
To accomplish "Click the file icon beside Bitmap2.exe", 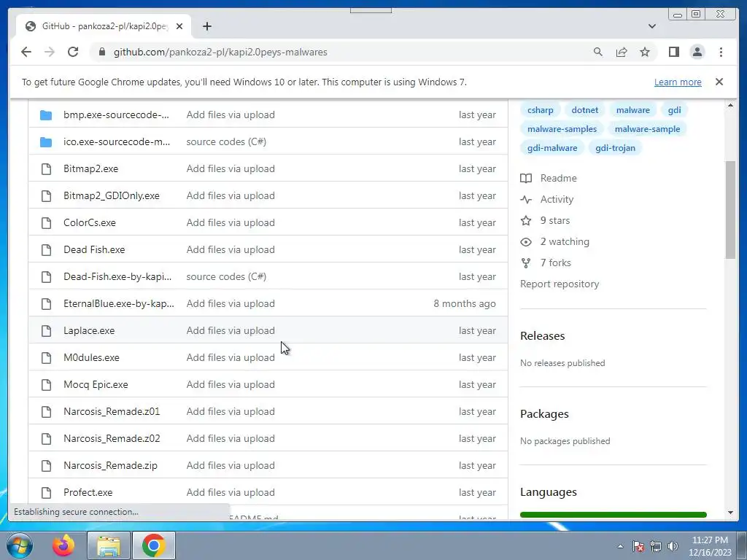I will (x=46, y=168).
